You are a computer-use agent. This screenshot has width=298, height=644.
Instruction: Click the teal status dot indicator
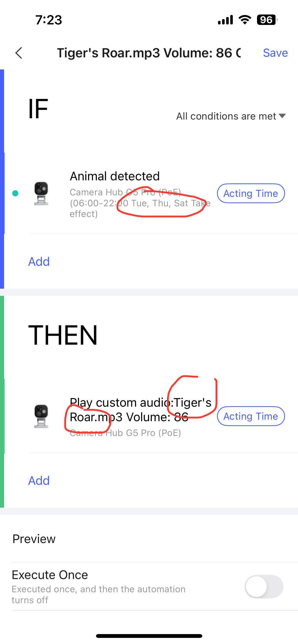(15, 193)
